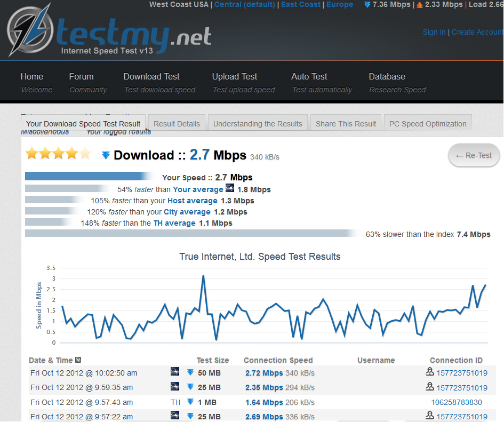504x422 pixels.
Task: Click the Connection ID column header
Action: (456, 360)
